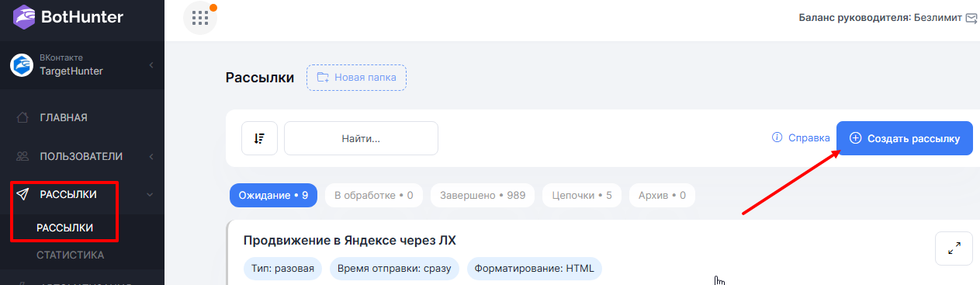Show the В обработке tab
Image resolution: width=980 pixels, height=285 pixels.
tap(373, 196)
